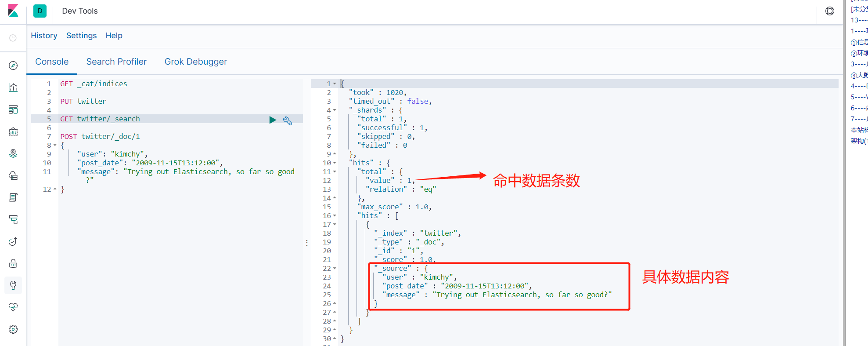
Task: Collapse outer "hits" object at line 10
Action: tap(335, 163)
